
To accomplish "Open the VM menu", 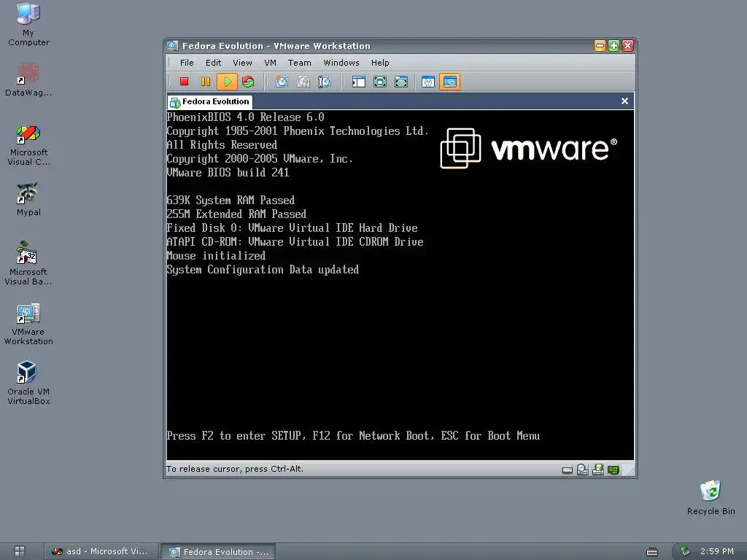I will (x=270, y=63).
